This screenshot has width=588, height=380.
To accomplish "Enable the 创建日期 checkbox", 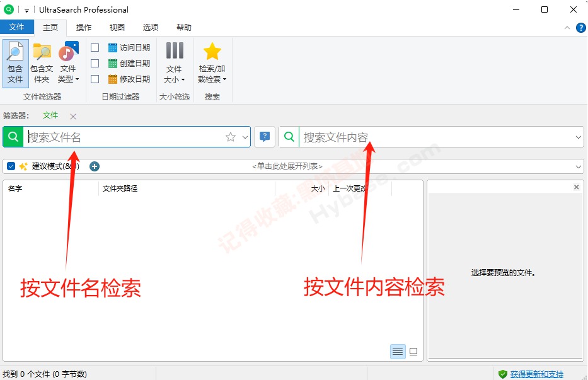I will tap(95, 64).
